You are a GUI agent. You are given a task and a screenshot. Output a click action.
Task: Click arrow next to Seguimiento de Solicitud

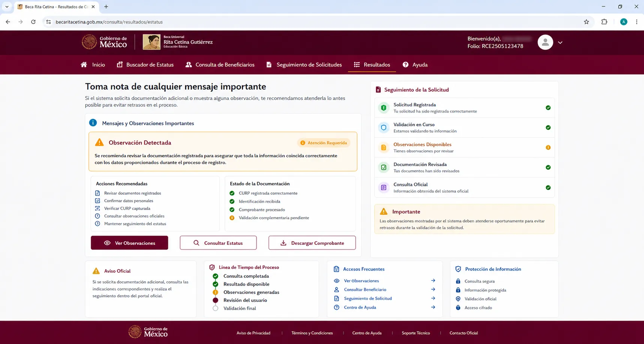tap(433, 299)
